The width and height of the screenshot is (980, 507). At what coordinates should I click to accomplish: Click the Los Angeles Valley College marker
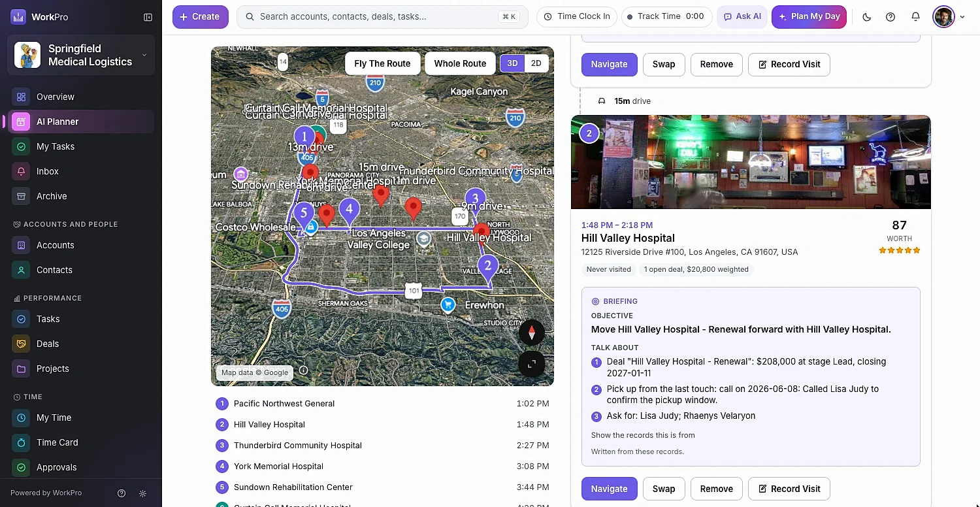point(424,238)
